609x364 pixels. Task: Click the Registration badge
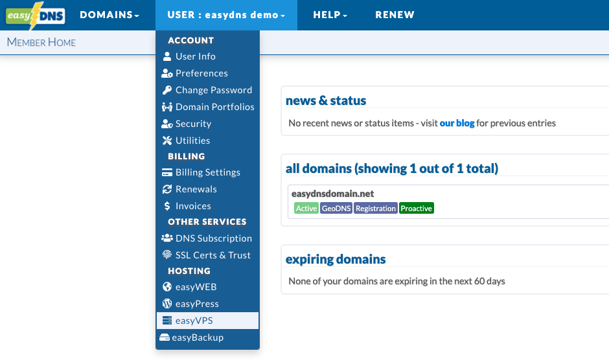pyautogui.click(x=376, y=208)
